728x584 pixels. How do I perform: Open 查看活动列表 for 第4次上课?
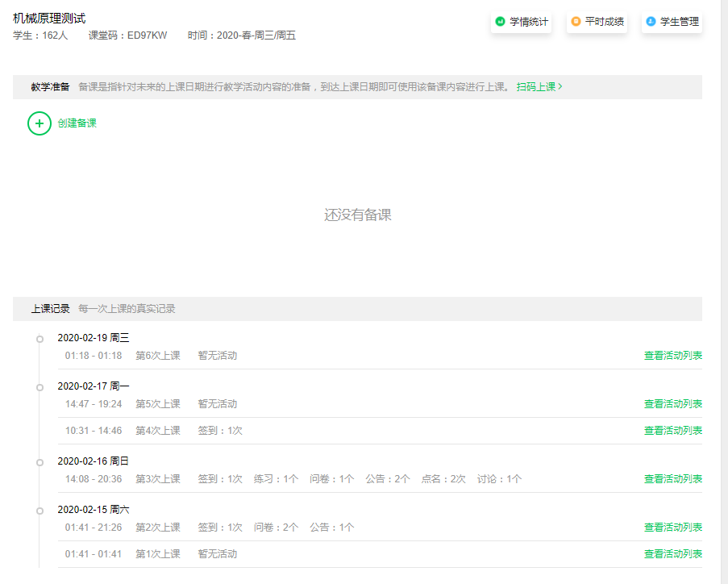[672, 431]
